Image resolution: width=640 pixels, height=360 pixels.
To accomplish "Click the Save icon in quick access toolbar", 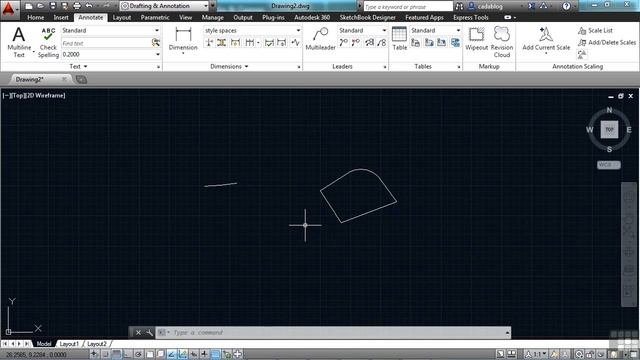I will [53, 6].
